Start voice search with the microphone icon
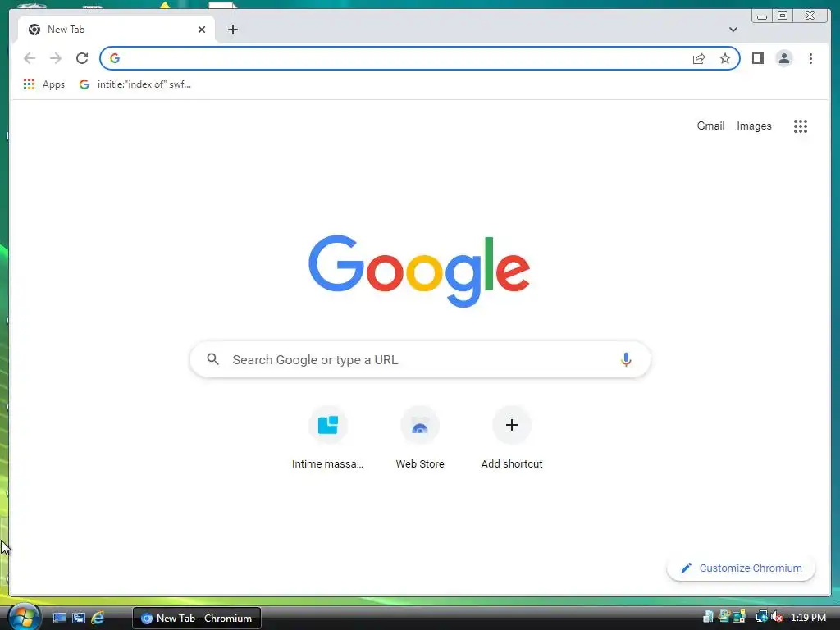 pyautogui.click(x=626, y=359)
